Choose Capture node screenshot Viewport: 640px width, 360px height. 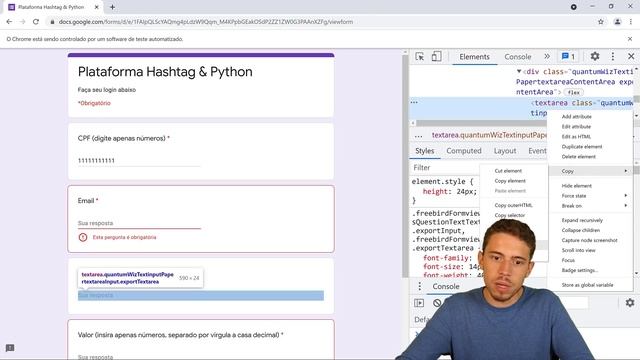pyautogui.click(x=589, y=240)
